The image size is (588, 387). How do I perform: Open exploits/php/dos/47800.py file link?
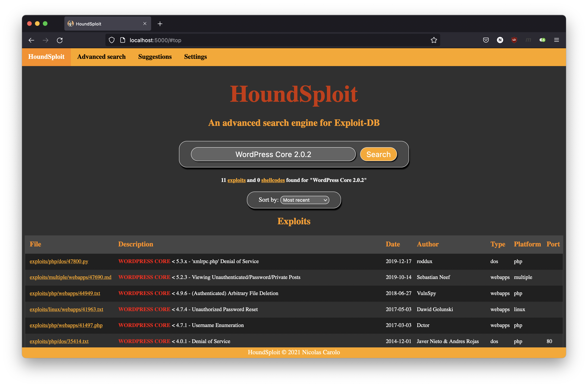59,261
